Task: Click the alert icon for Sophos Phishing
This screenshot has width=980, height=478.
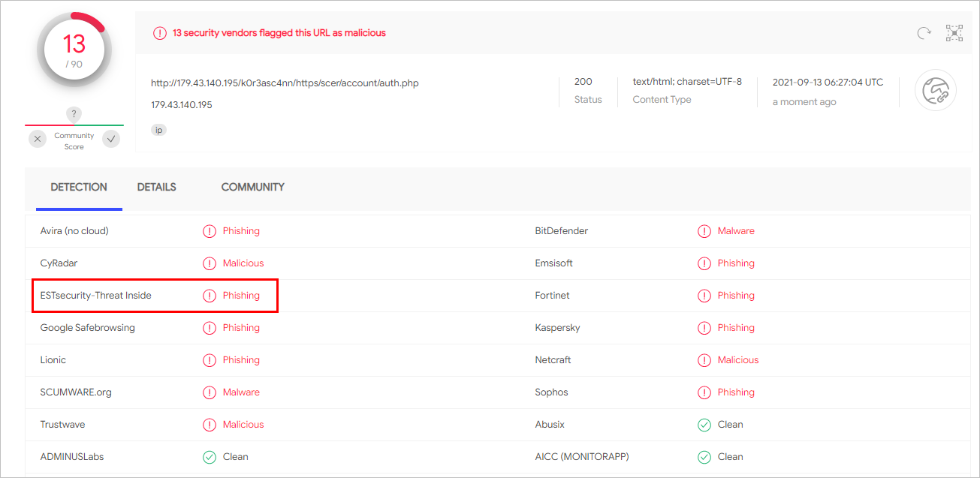Action: click(x=704, y=392)
